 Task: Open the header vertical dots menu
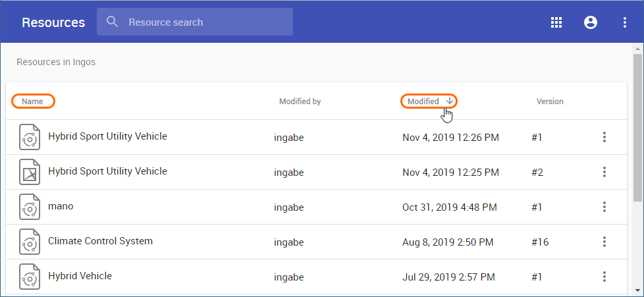coord(625,22)
